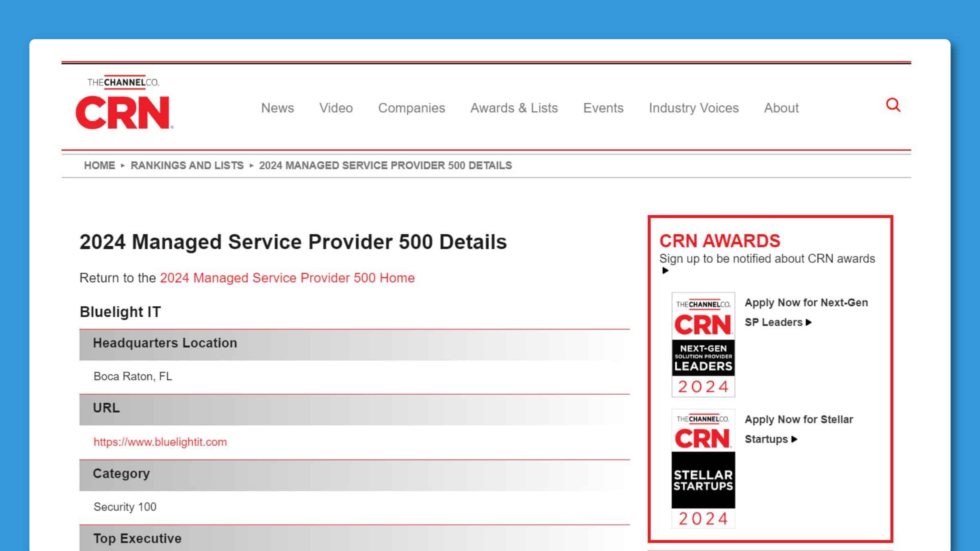Viewport: 980px width, 551px height.
Task: Click the Category header row
Action: 354,475
